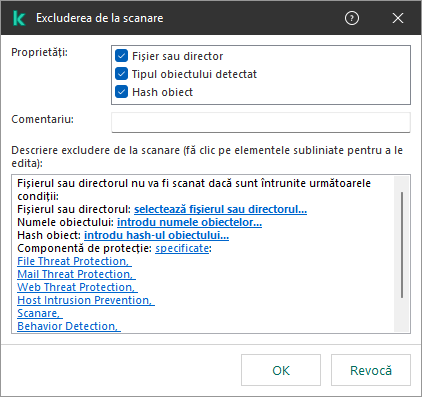Disable the Hash obiect checkbox

(121, 92)
